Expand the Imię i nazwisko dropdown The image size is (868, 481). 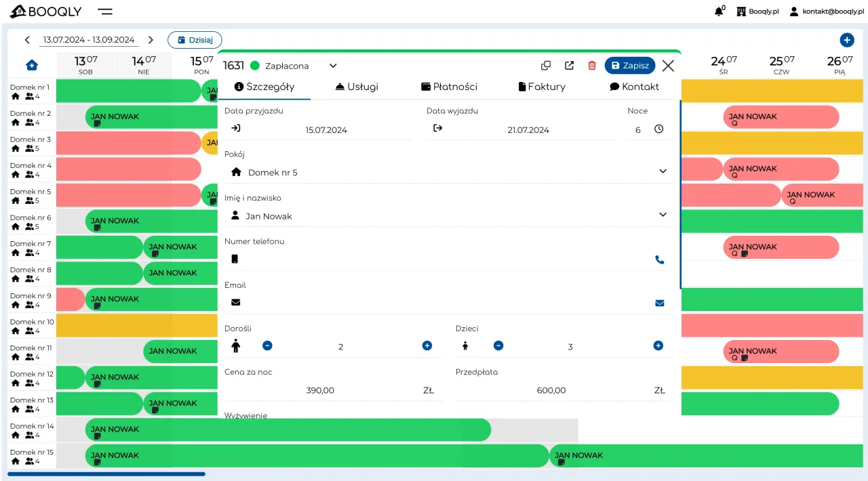click(663, 215)
